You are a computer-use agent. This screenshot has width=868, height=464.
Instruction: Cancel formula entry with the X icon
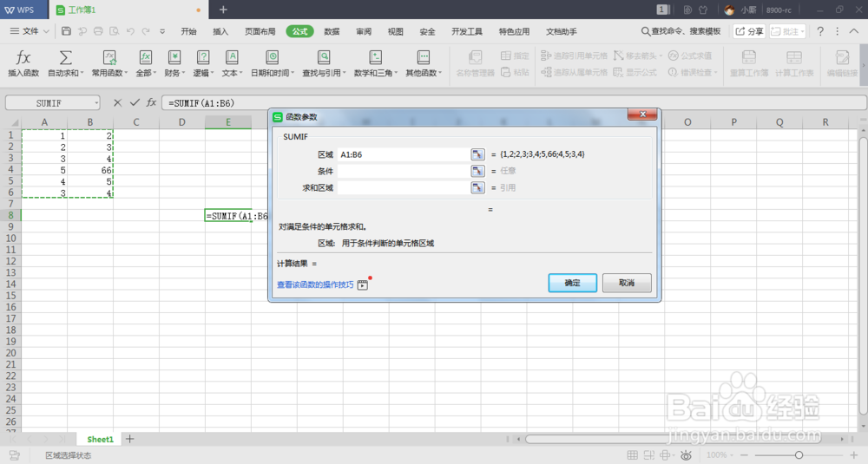tap(117, 102)
